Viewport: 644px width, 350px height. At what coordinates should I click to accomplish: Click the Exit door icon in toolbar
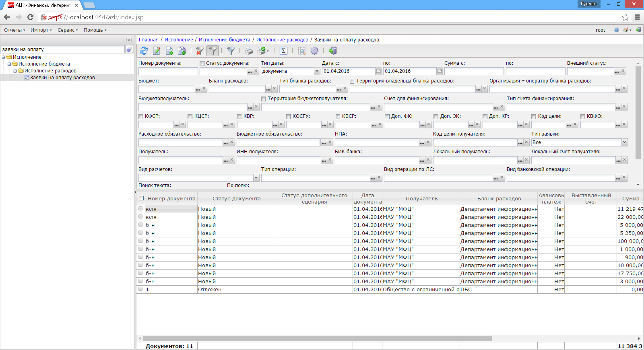(332, 51)
